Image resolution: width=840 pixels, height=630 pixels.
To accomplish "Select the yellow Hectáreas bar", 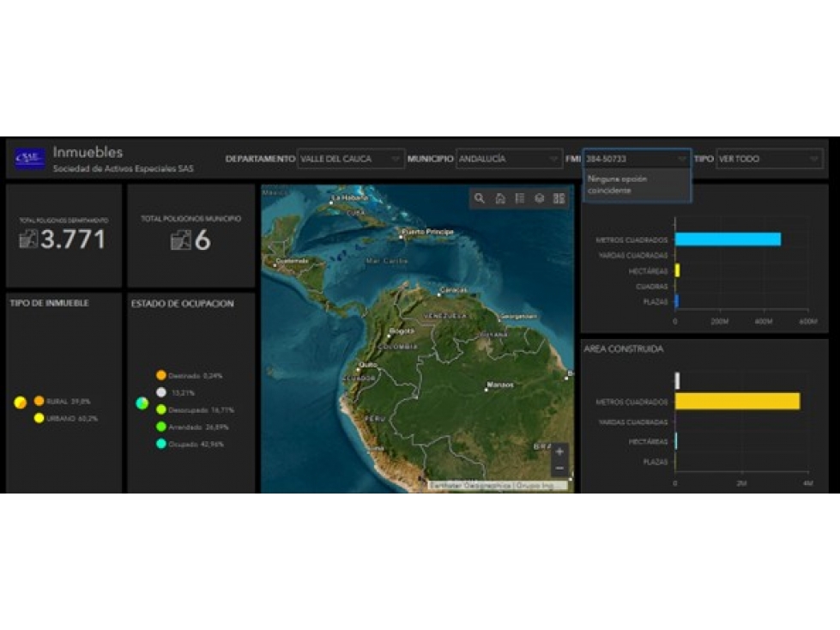I will click(678, 270).
